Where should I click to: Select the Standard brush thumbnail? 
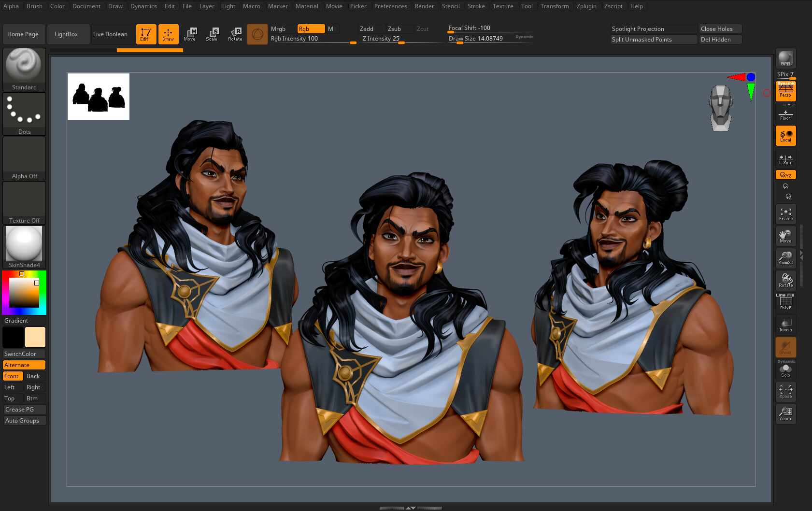pyautogui.click(x=24, y=70)
